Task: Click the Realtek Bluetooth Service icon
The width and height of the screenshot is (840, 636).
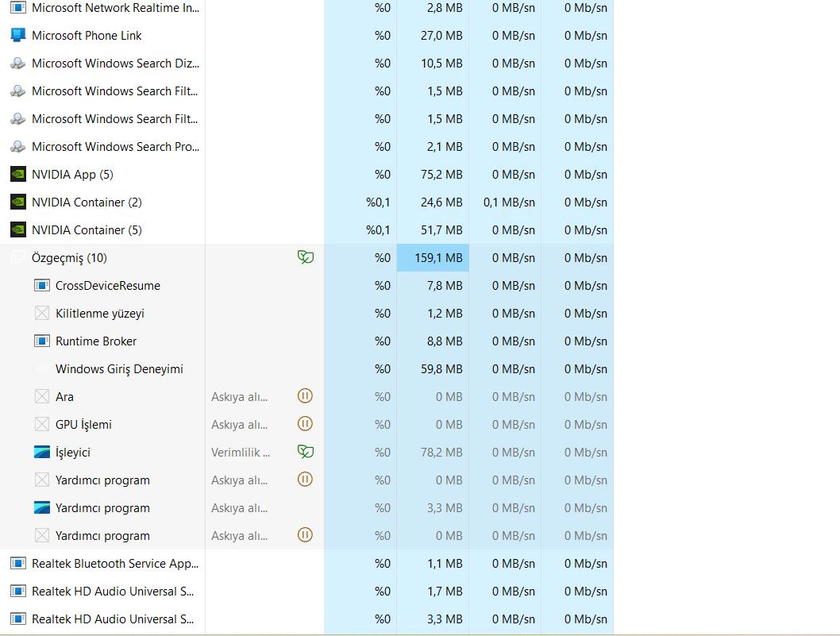Action: point(18,563)
